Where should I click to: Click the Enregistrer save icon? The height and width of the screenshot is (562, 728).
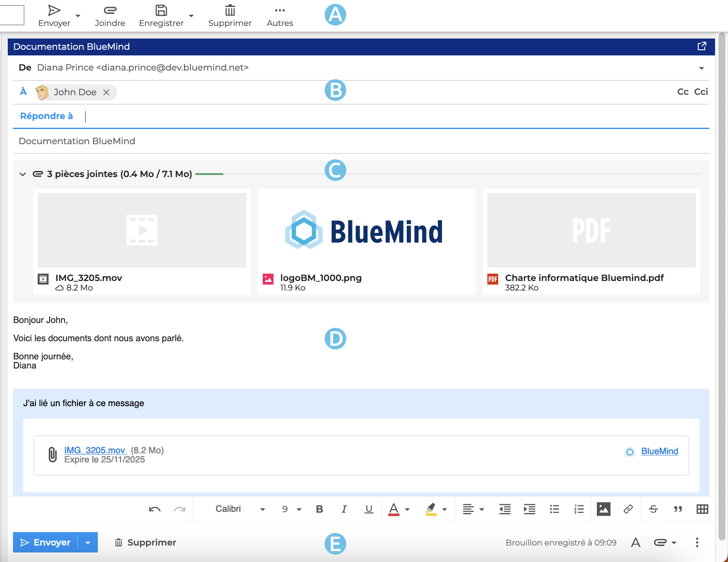161,10
